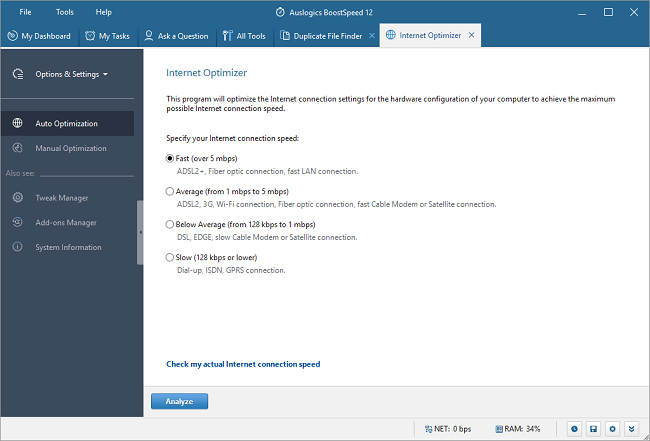Click the Dial-up, ISDN, GPRS description text
Screen dimensions: 650x441
231,270
